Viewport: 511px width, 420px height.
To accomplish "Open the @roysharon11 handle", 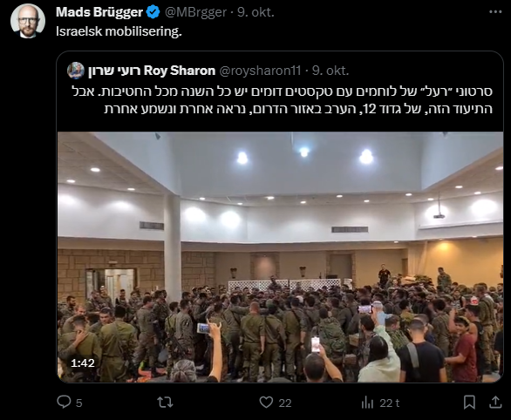I will tap(260, 71).
